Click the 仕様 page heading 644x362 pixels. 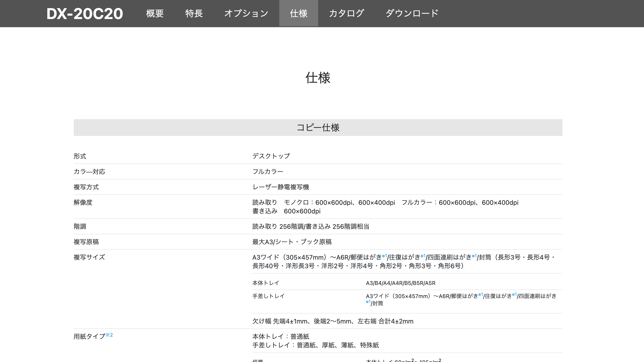click(318, 78)
